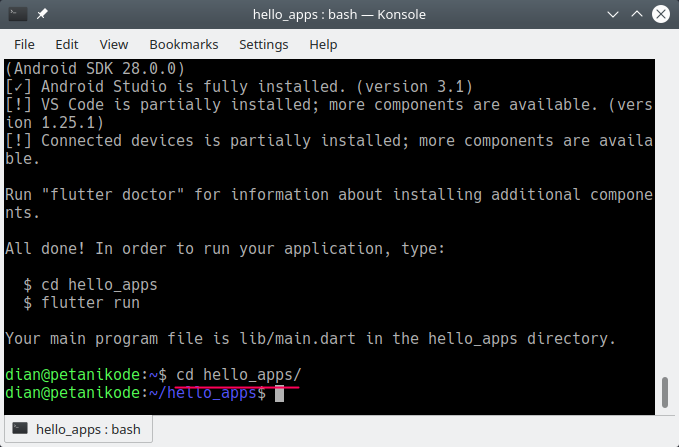Viewport: 679px width, 447px height.
Task: Open the View menu
Action: pos(114,44)
